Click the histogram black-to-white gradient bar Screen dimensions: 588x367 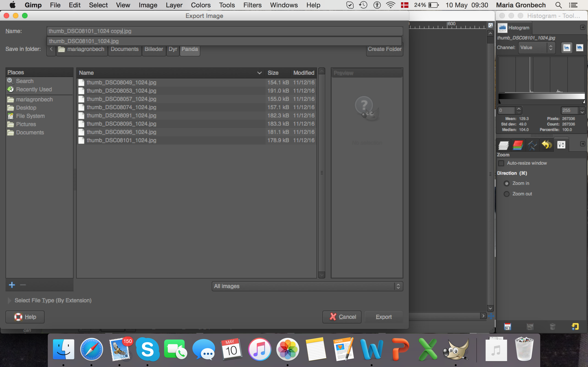point(541,96)
